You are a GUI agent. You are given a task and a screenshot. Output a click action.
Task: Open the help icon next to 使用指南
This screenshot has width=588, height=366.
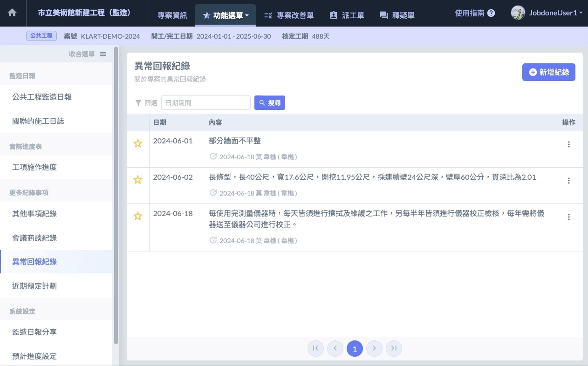[x=491, y=14]
